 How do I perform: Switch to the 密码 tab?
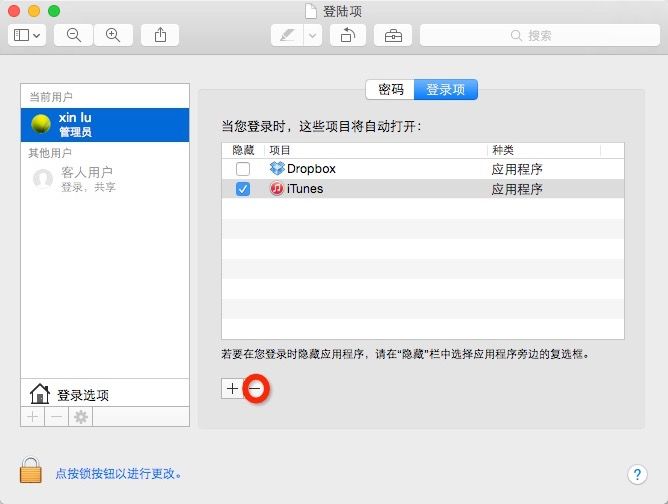pos(390,89)
